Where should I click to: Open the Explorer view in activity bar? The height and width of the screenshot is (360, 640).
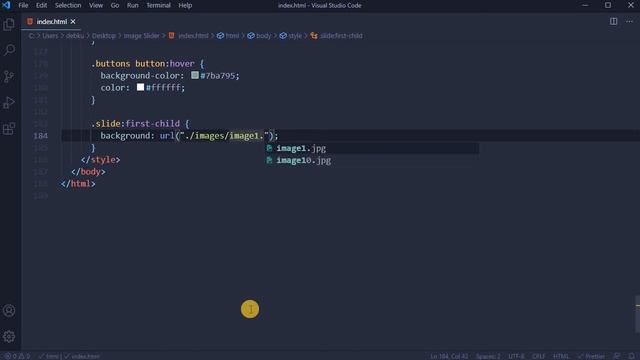coord(9,24)
